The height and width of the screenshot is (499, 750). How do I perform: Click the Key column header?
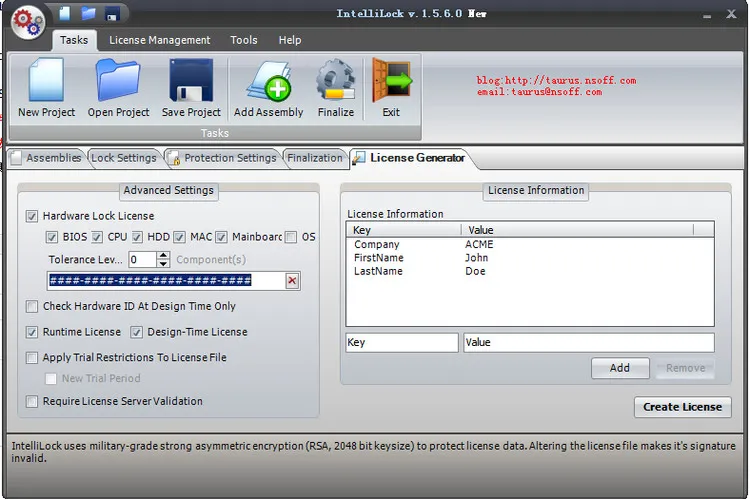coord(404,230)
